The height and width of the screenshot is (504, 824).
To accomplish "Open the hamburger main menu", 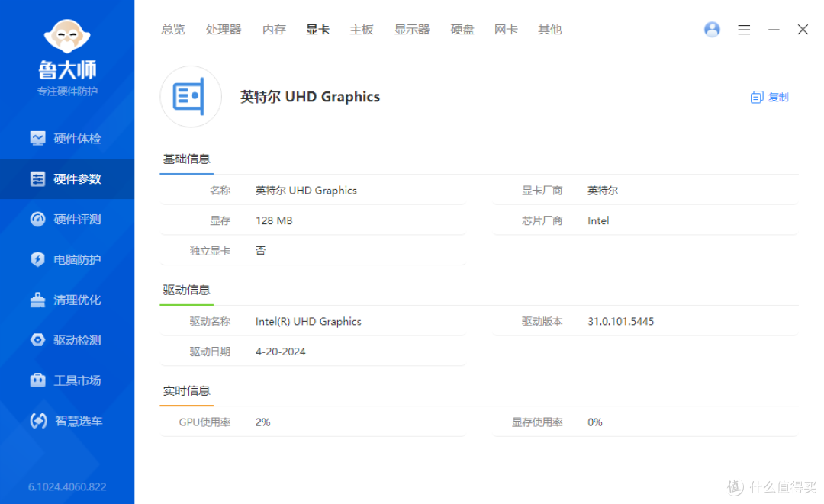I will click(x=744, y=30).
